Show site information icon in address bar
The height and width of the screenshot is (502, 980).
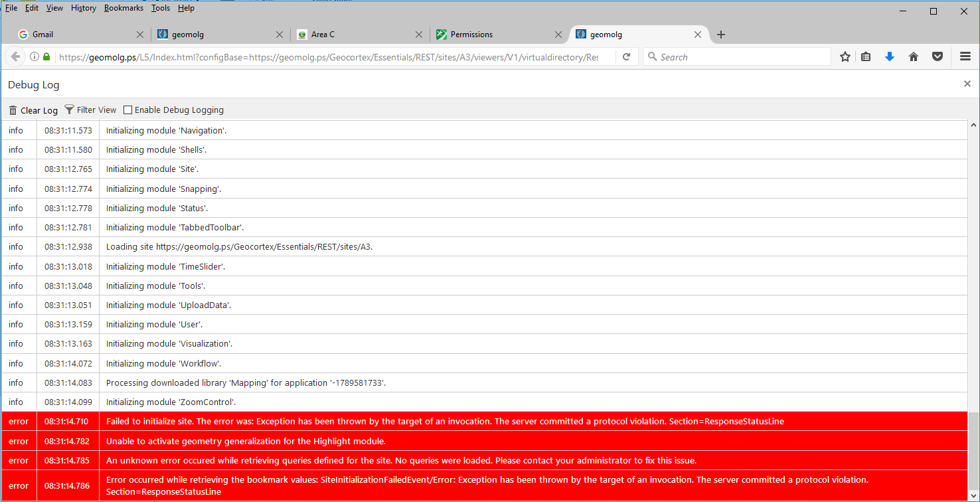click(35, 57)
